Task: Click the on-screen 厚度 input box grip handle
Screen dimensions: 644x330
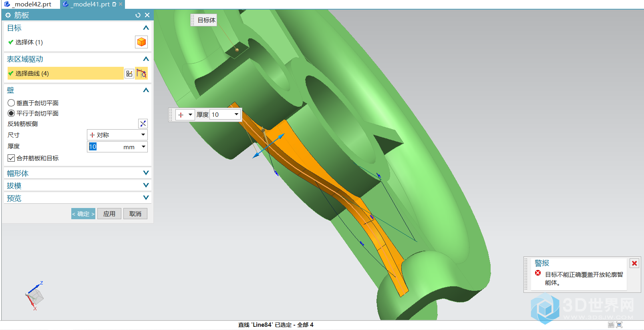Action: tap(171, 115)
